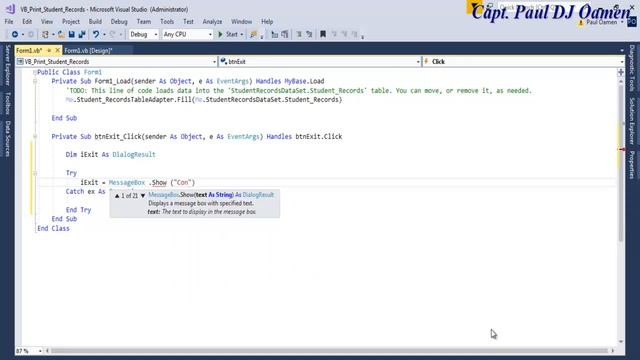Show next MessageBox.Show overload arrow
This screenshot has width=640, height=360.
click(x=143, y=196)
